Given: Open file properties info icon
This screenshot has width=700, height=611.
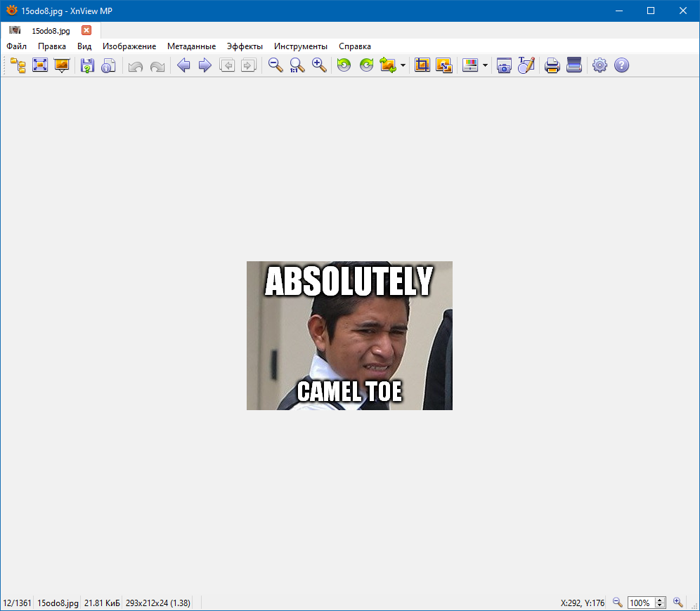Looking at the screenshot, I should coord(108,65).
